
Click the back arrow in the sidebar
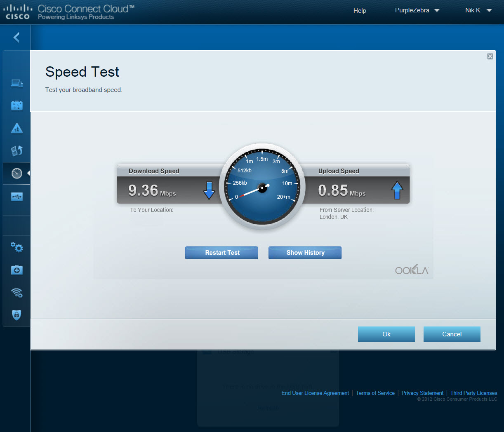pos(16,38)
